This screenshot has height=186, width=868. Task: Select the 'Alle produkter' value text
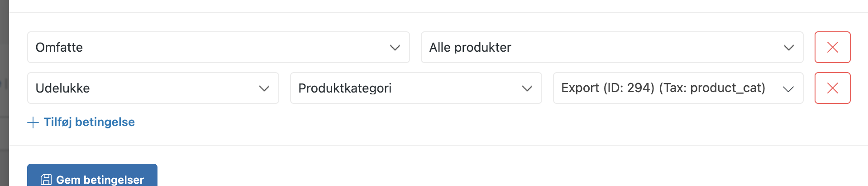[x=470, y=47]
